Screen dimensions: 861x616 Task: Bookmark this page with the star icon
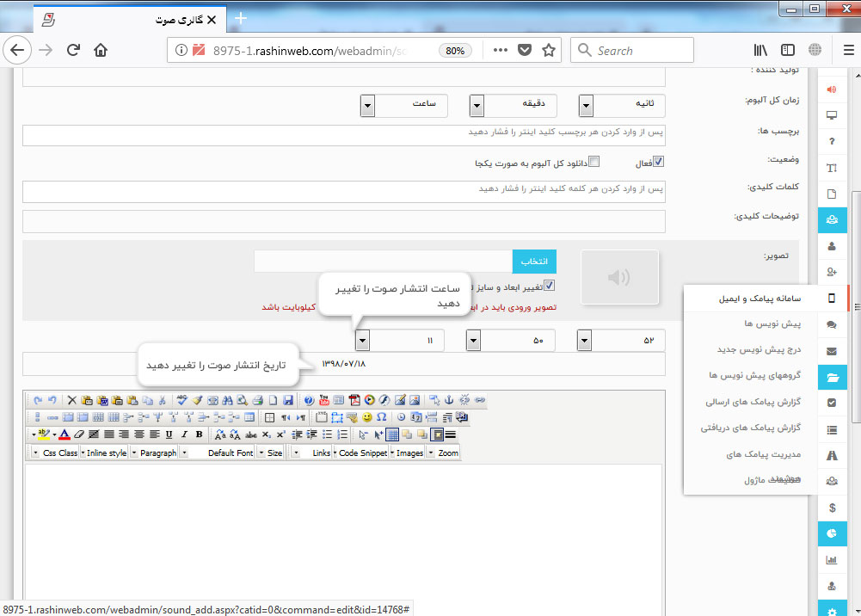[549, 51]
